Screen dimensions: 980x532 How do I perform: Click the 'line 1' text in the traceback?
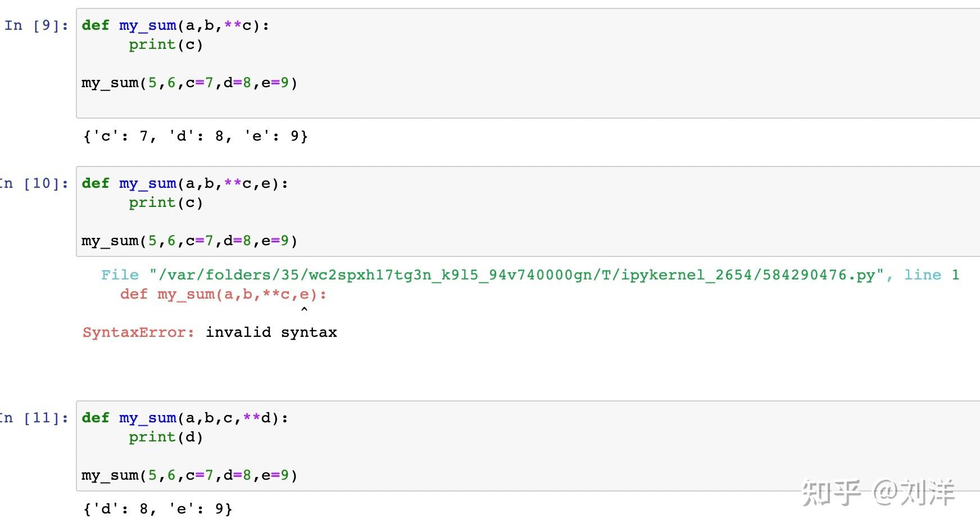point(931,275)
